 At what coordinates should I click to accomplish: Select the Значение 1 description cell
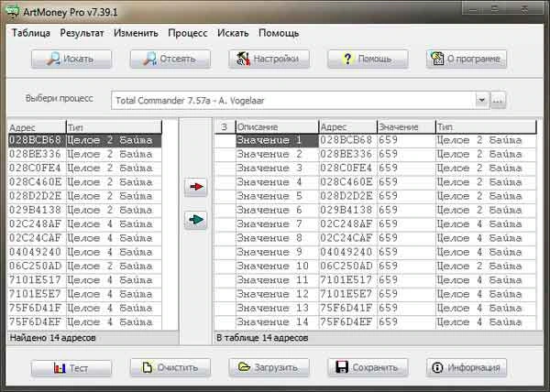click(x=277, y=140)
